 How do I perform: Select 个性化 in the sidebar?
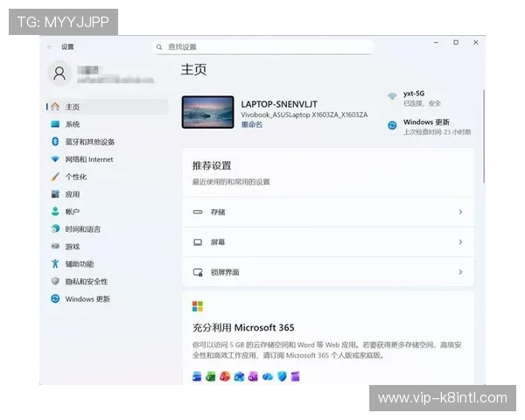(107, 177)
